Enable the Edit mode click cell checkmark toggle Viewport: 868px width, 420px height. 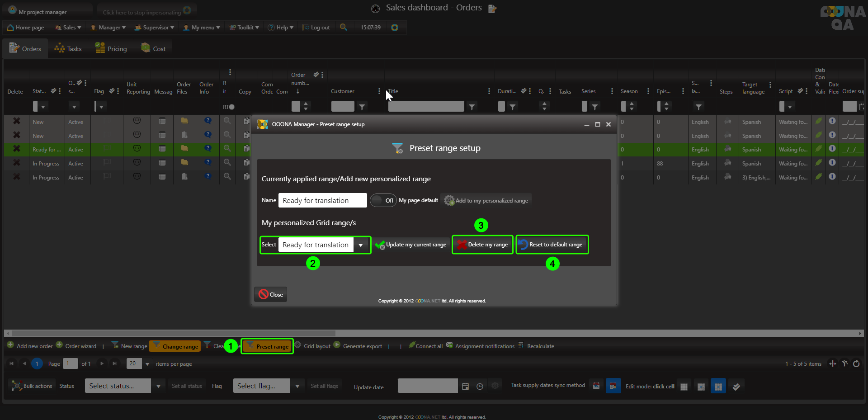pyautogui.click(x=736, y=387)
